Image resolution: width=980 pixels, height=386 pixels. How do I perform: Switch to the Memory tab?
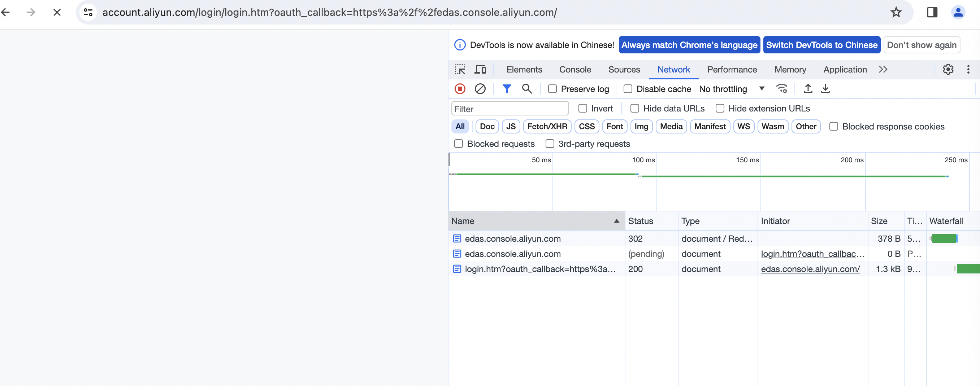coord(790,70)
